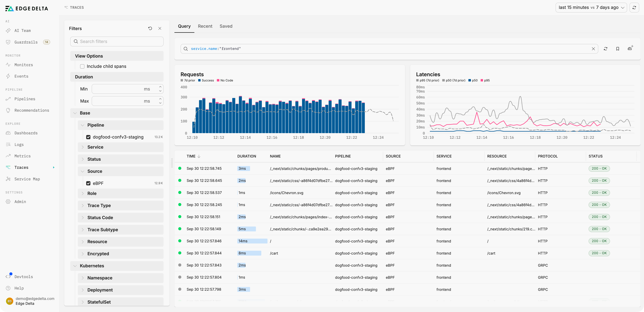Open Devtools code icon

[8, 277]
